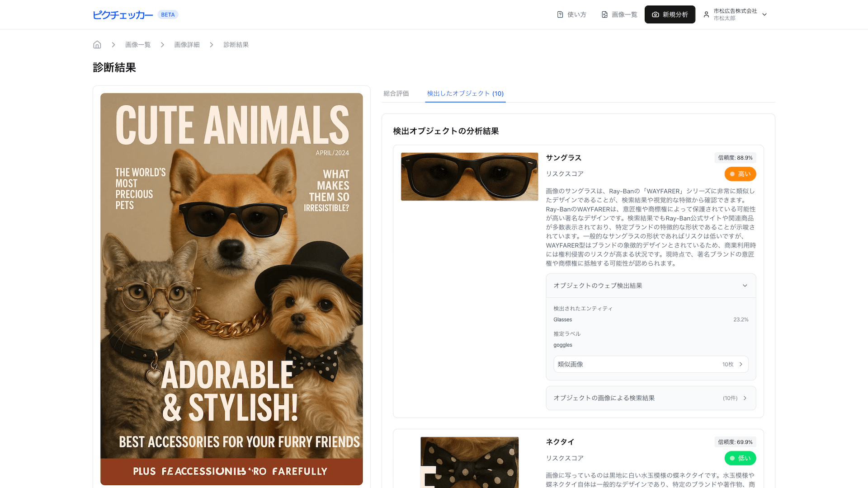Select the 検出したオブジェクト (10) tab
The height and width of the screenshot is (488, 868).
click(x=465, y=94)
